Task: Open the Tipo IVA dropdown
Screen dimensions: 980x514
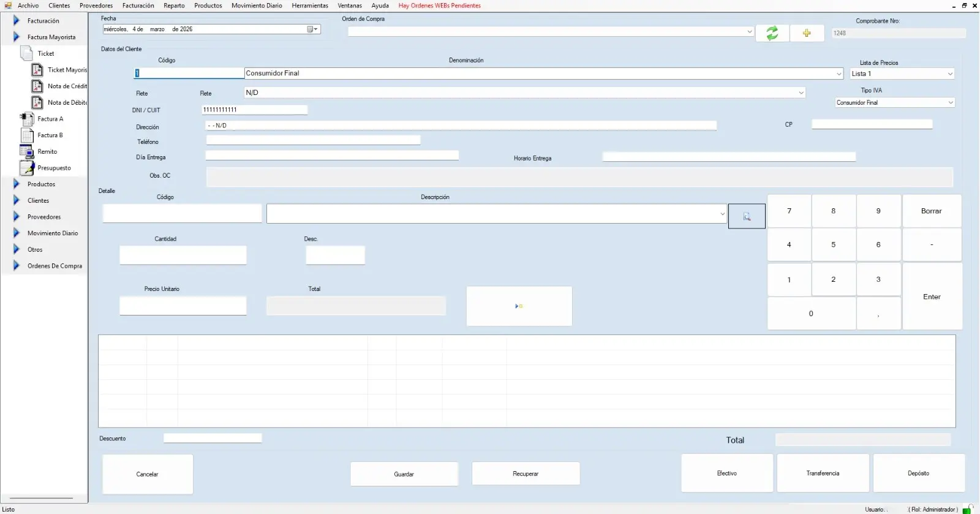Action: [x=950, y=102]
